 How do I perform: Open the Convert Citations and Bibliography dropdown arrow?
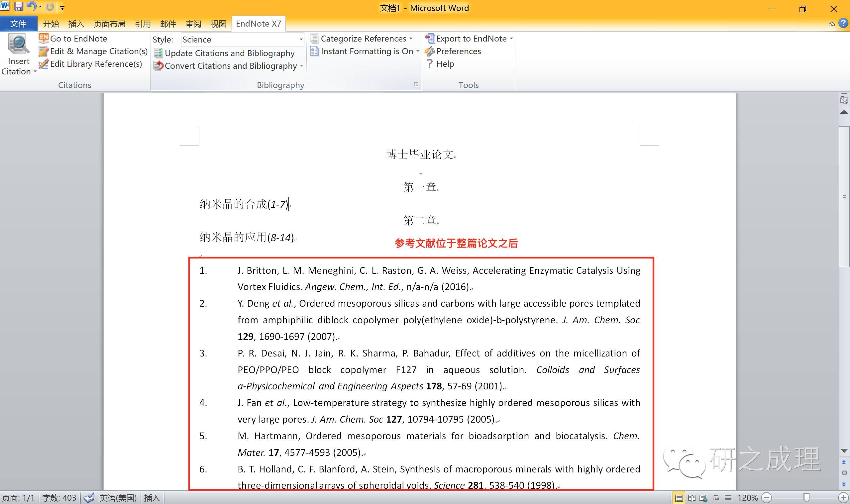(302, 66)
